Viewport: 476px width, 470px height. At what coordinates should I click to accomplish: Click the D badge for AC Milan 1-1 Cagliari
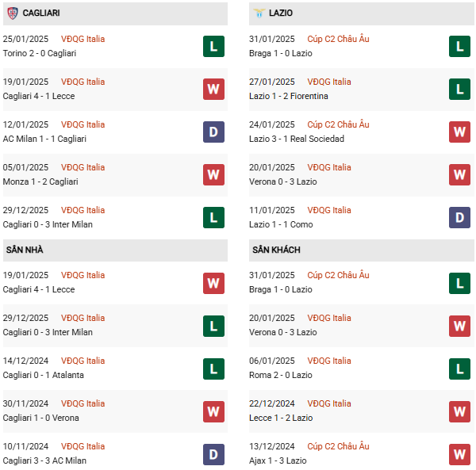pyautogui.click(x=213, y=132)
